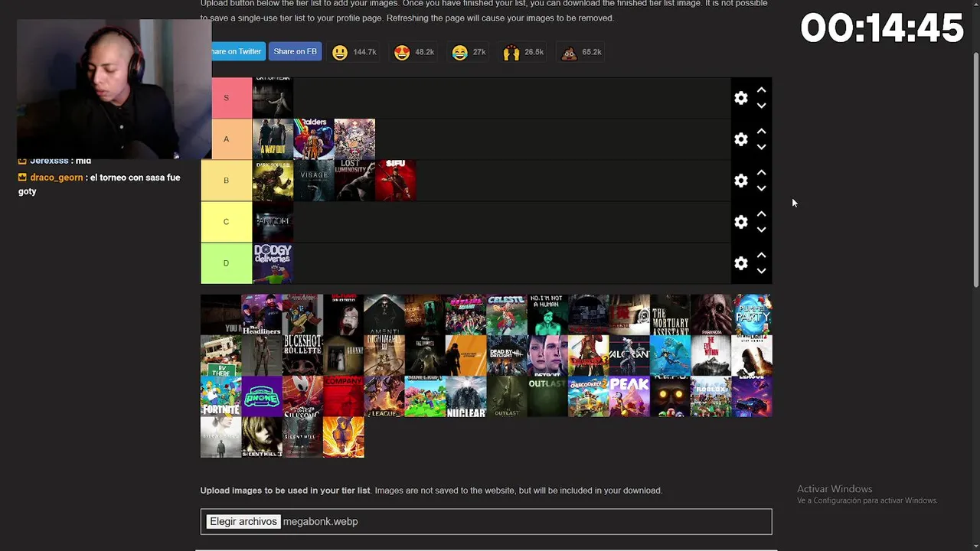This screenshot has width=980, height=551.
Task: Select Lost Luminosity cover in B tier
Action: tap(354, 181)
